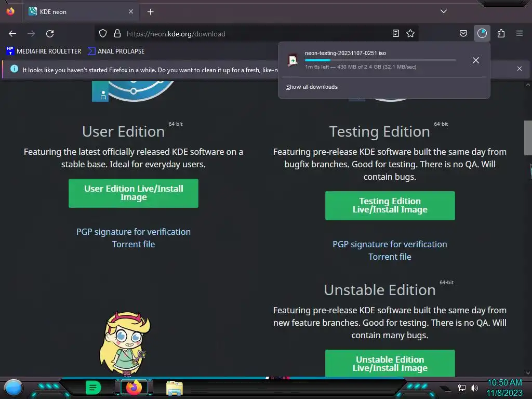Click the address bar URL field
Viewport: 532px width, 399px height.
coord(256,34)
